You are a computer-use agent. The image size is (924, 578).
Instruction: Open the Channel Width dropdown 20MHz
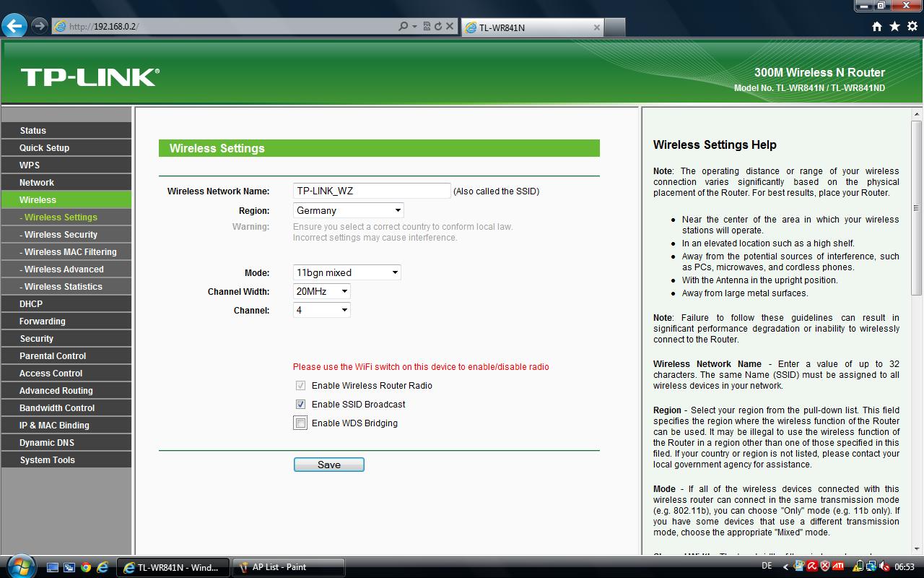click(321, 291)
